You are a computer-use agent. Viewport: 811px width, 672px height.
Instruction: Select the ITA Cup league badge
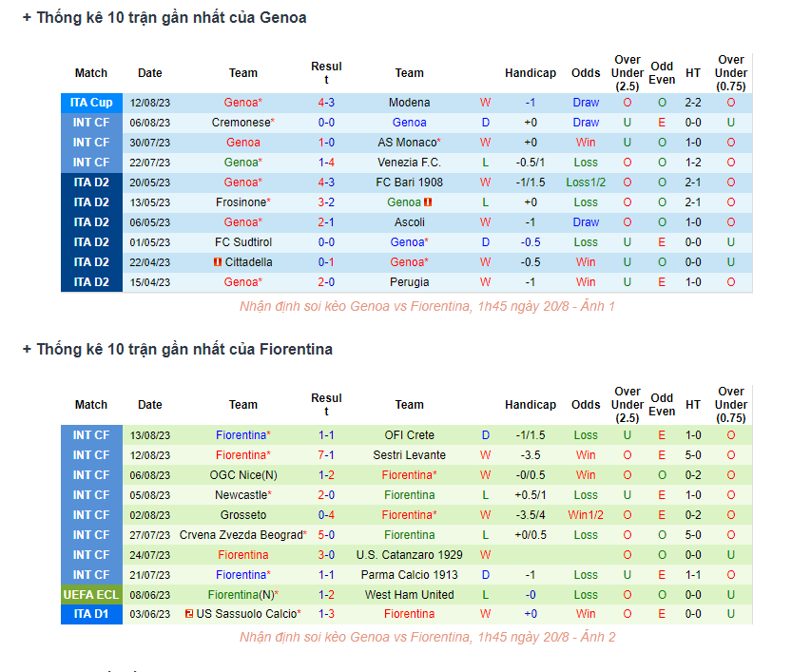(x=91, y=103)
